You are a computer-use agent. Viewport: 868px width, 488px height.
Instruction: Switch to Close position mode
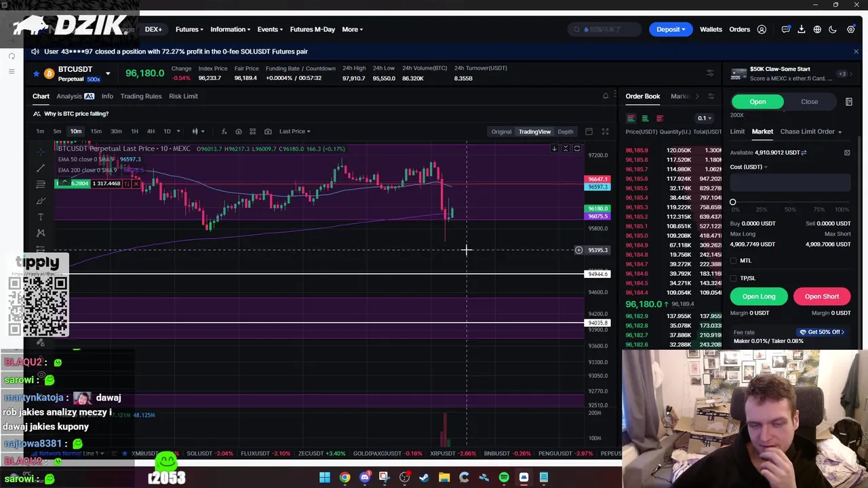coord(809,102)
